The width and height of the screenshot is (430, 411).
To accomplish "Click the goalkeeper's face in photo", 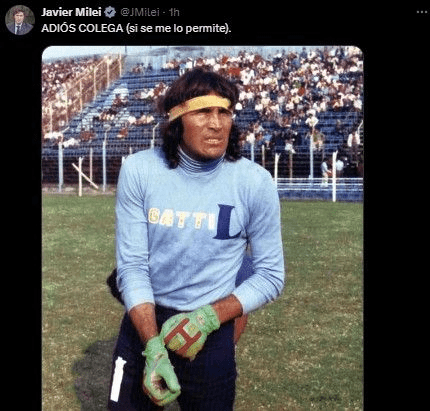I will click(209, 133).
